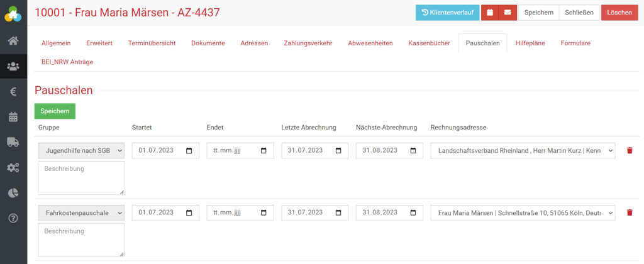Switch to the Kassenbücher tab
Screen dimensions: 644x264
(430, 43)
